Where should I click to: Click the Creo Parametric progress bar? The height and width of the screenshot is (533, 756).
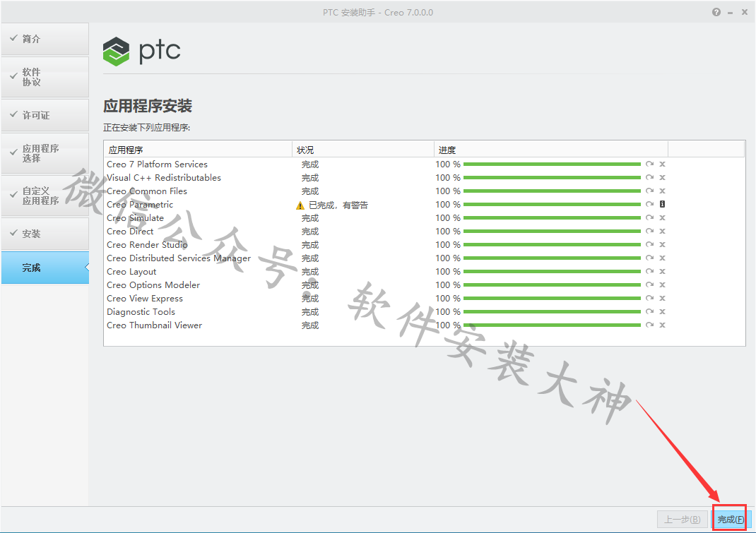pos(552,204)
